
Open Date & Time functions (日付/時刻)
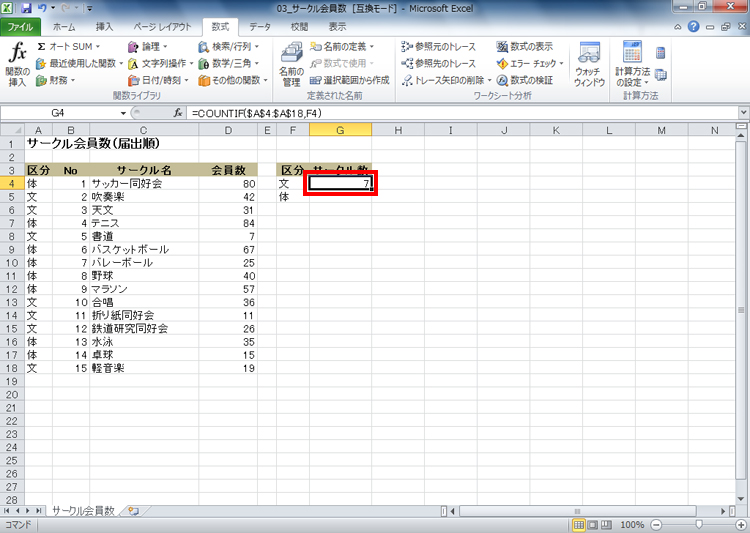point(158,80)
